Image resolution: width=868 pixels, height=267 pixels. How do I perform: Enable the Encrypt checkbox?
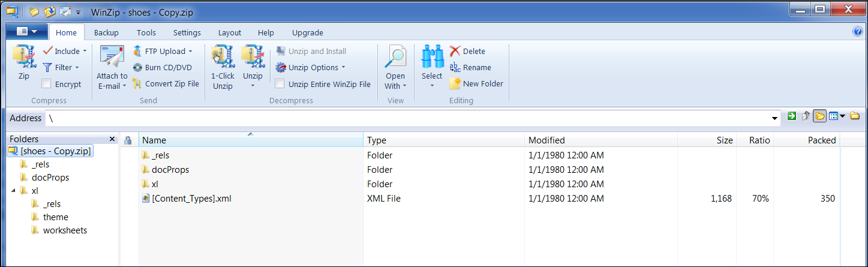click(x=46, y=84)
